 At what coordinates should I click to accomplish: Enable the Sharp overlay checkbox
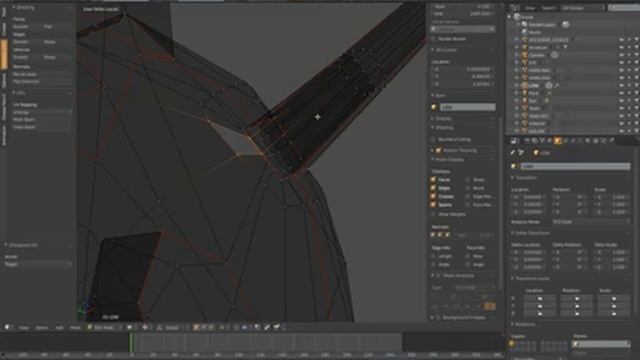pyautogui.click(x=468, y=180)
